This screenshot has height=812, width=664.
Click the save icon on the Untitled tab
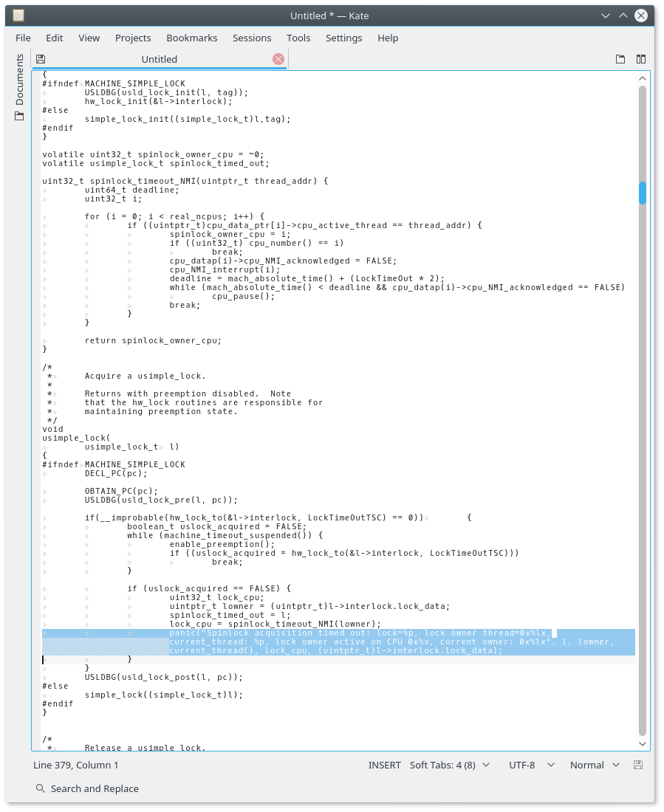[41, 59]
